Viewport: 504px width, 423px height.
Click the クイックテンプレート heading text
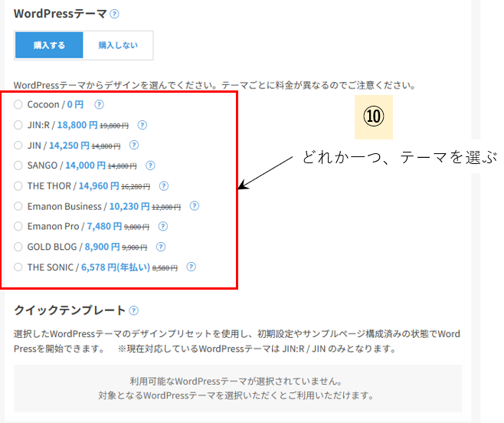click(70, 310)
